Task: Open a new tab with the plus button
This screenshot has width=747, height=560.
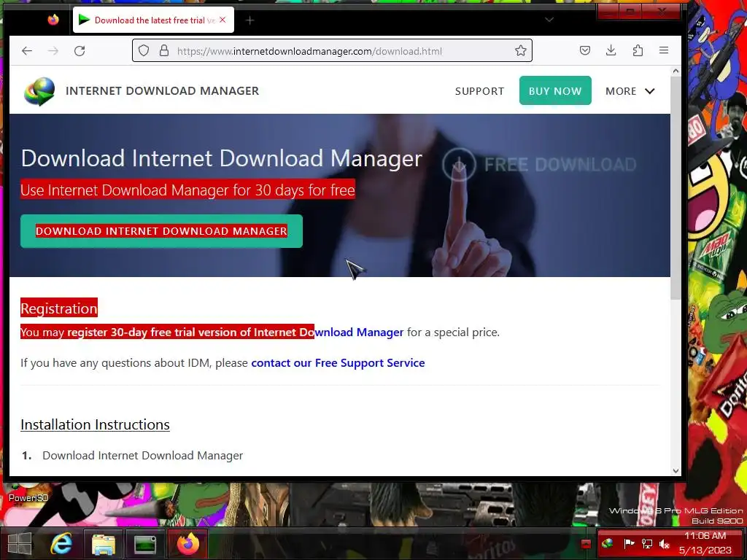Action: [249, 20]
